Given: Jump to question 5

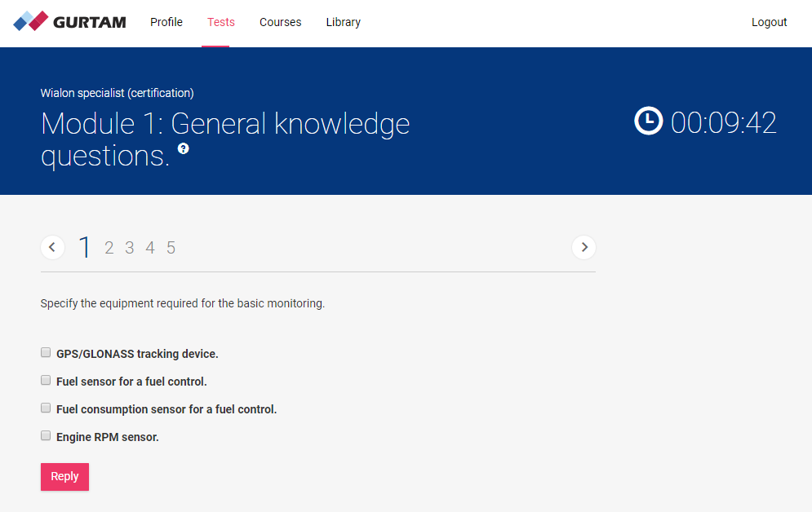Looking at the screenshot, I should coord(171,248).
